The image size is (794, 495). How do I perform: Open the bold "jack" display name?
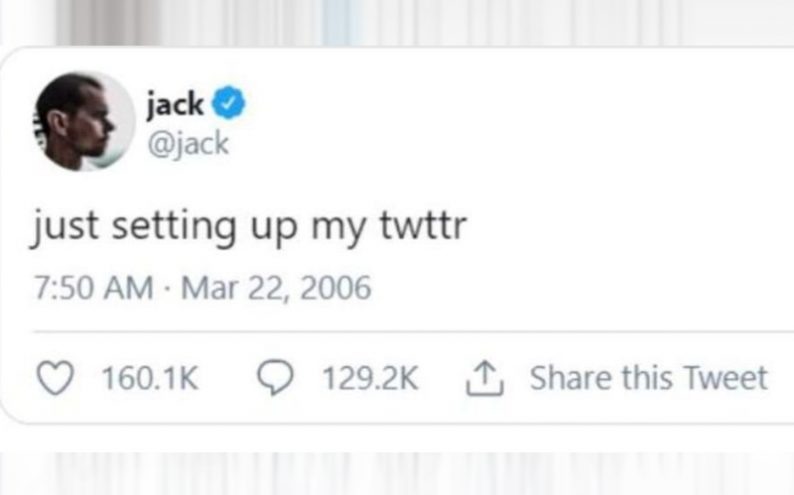(x=175, y=102)
